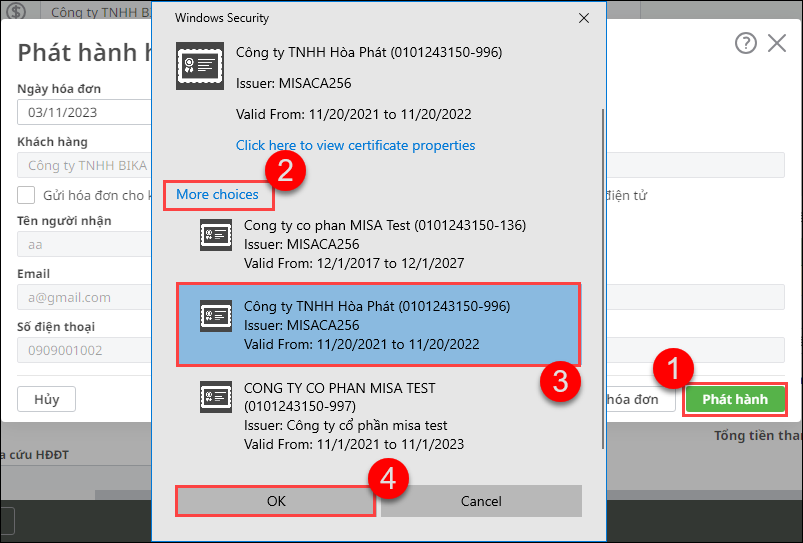
Task: Confirm with the OK button
Action: pos(276,501)
